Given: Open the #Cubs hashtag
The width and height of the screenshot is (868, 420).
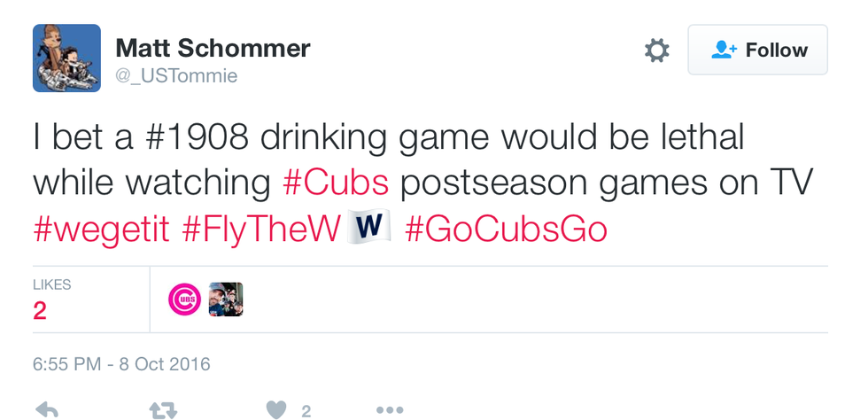Looking at the screenshot, I should pos(336,183).
